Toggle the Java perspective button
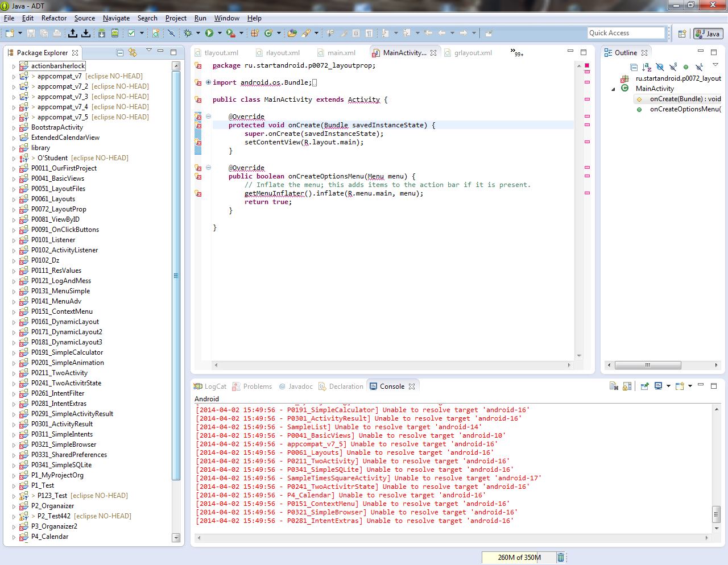728x565 pixels. (x=708, y=34)
